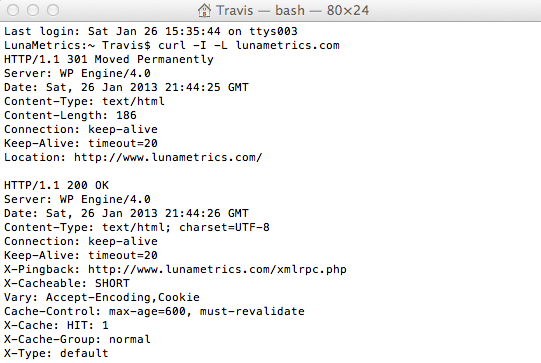Click the 'charset=UTF-8' Content-Type line
The width and height of the screenshot is (541, 363).
pyautogui.click(x=137, y=227)
